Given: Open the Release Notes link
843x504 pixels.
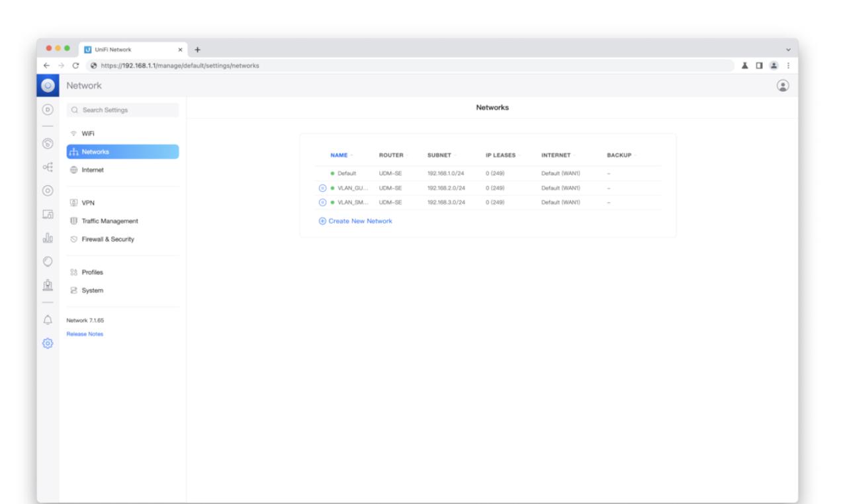Looking at the screenshot, I should tap(85, 334).
